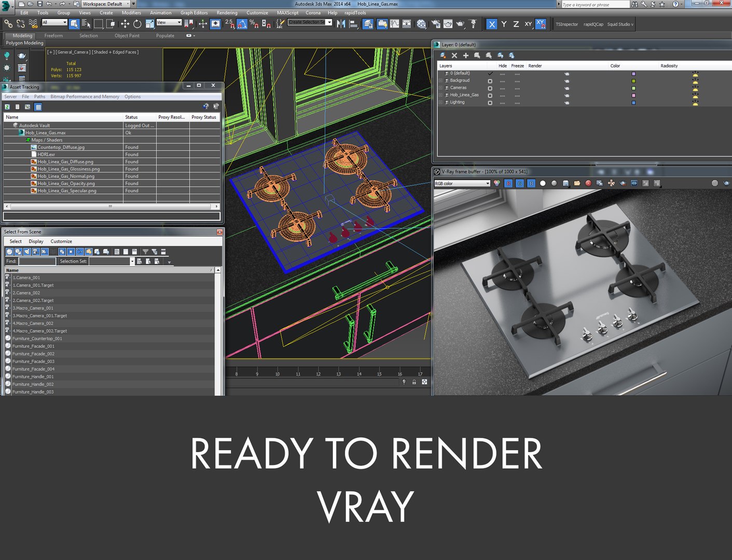This screenshot has width=732, height=560.
Task: Toggle Display Lights filter in Select From Scene
Action: coord(27,251)
